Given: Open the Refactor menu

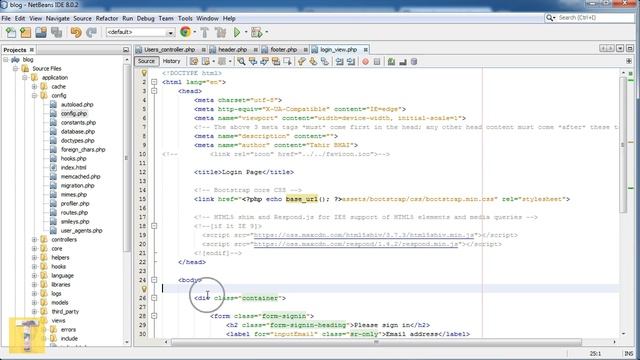Looking at the screenshot, I should click(107, 18).
